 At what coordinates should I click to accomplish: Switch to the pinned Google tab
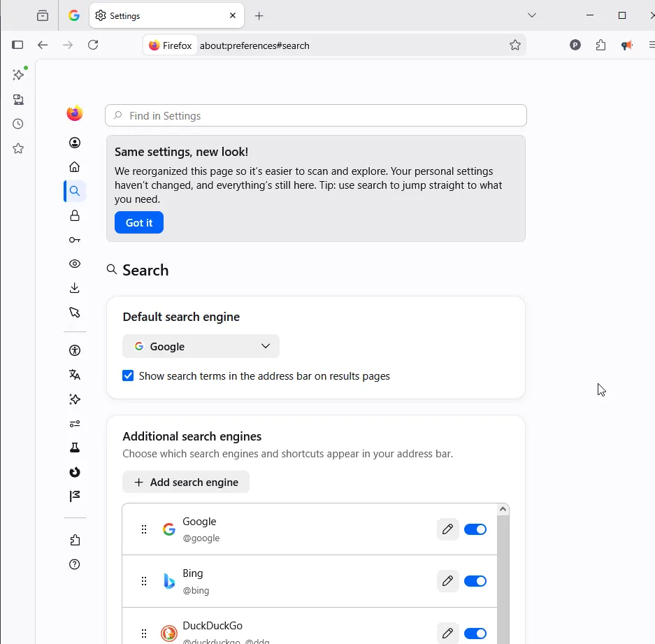tap(74, 16)
